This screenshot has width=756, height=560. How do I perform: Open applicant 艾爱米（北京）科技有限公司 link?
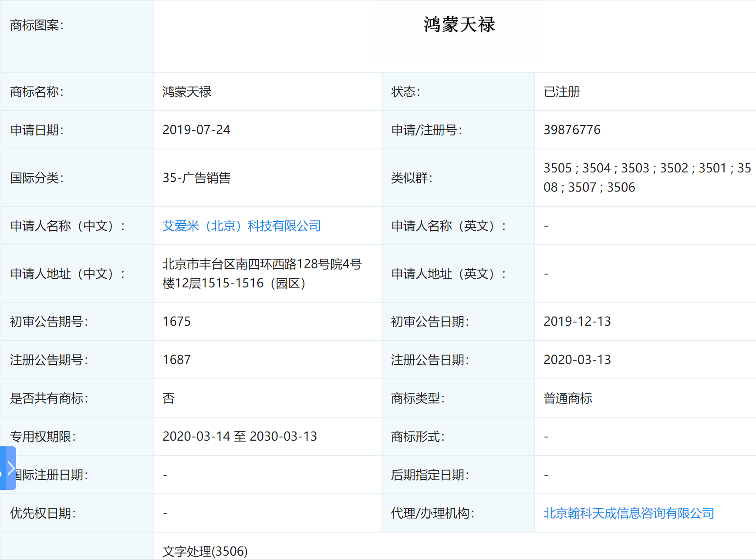click(x=242, y=226)
